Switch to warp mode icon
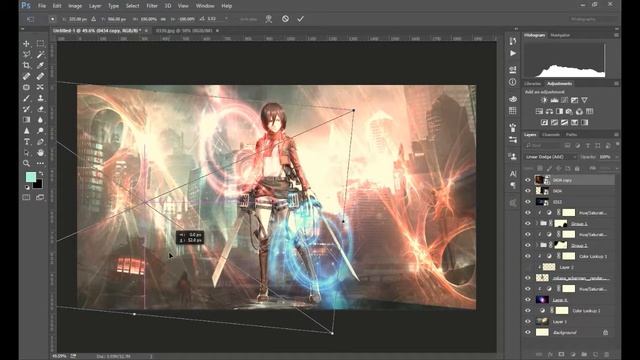The width and height of the screenshot is (640, 360). pyautogui.click(x=269, y=19)
